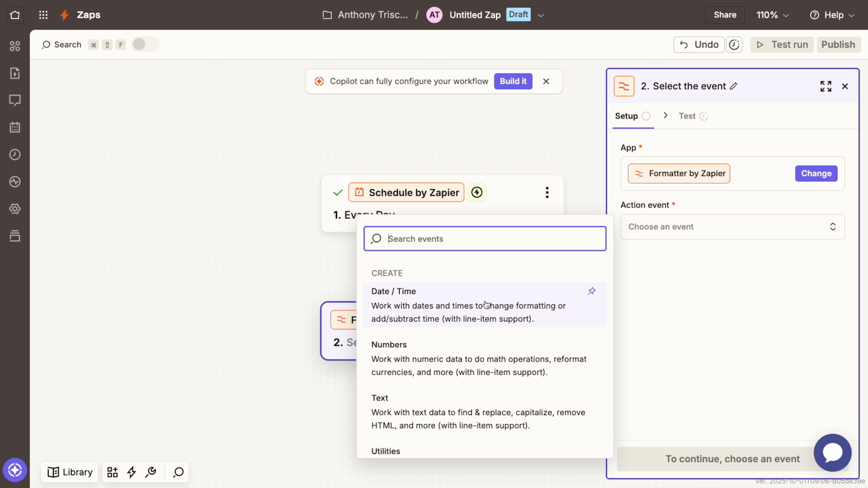
Task: Click the version history icon next to Undo
Action: pos(734,45)
